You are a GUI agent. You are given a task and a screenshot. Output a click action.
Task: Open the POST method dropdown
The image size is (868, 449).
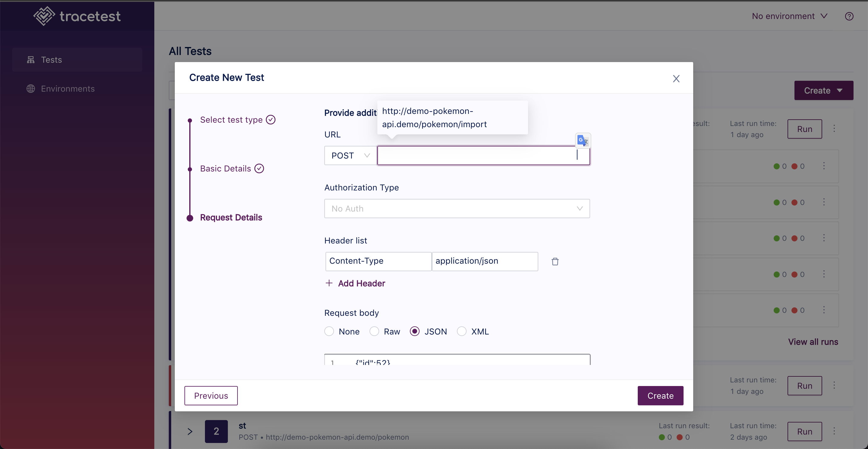(351, 155)
